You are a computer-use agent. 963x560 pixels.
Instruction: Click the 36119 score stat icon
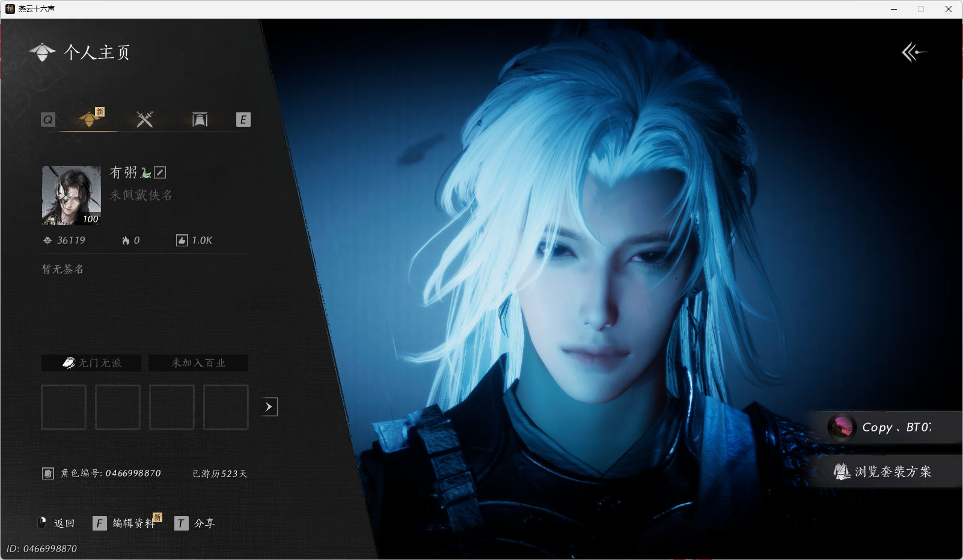click(x=47, y=240)
